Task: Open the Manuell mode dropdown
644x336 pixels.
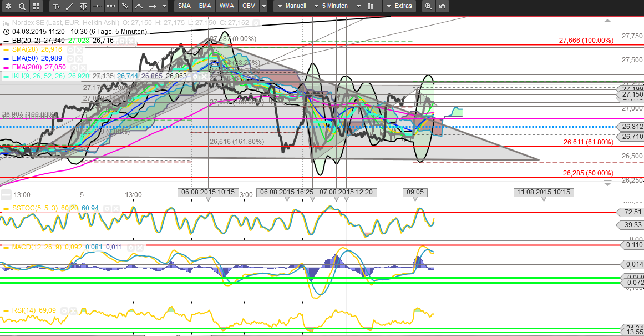Action: [292, 7]
